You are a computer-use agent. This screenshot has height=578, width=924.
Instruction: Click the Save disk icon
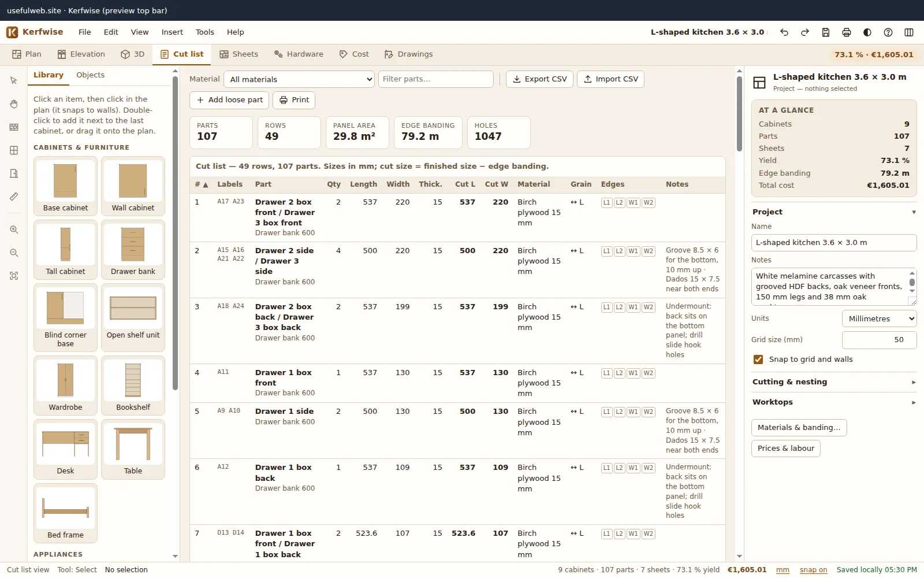826,32
